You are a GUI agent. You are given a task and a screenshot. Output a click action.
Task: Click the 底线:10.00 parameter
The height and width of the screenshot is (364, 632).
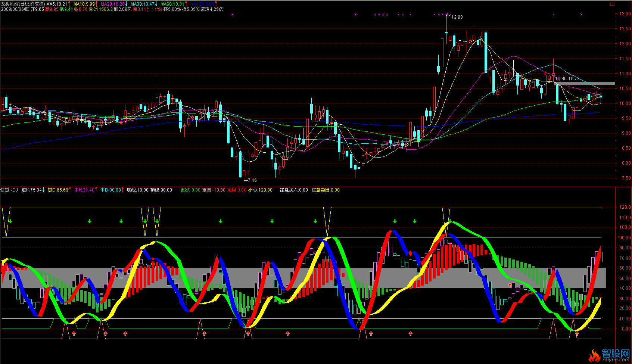pos(138,190)
